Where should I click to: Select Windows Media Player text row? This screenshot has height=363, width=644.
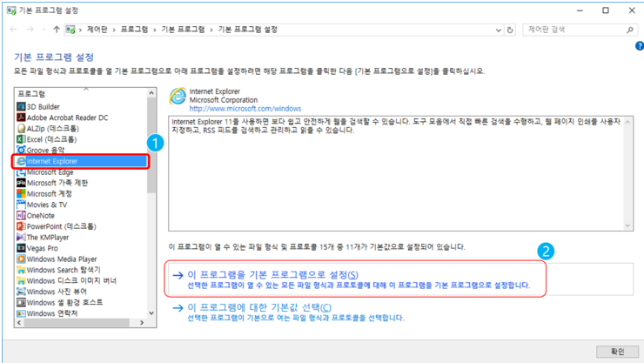pyautogui.click(x=62, y=259)
